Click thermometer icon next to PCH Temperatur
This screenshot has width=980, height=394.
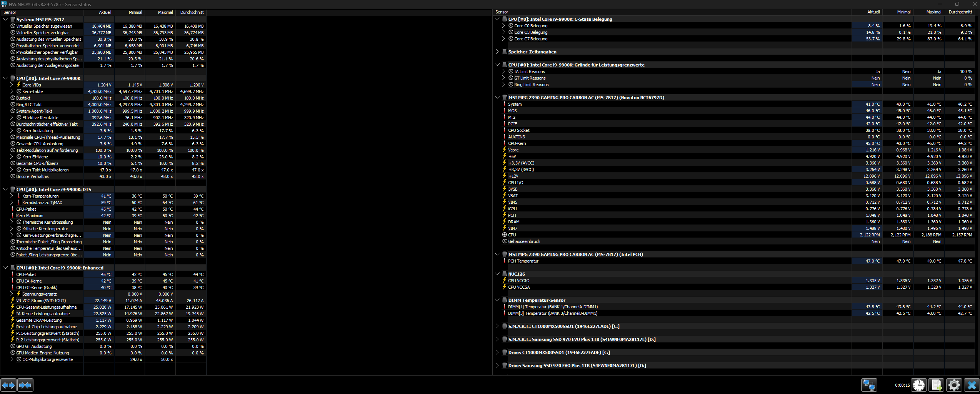click(505, 261)
